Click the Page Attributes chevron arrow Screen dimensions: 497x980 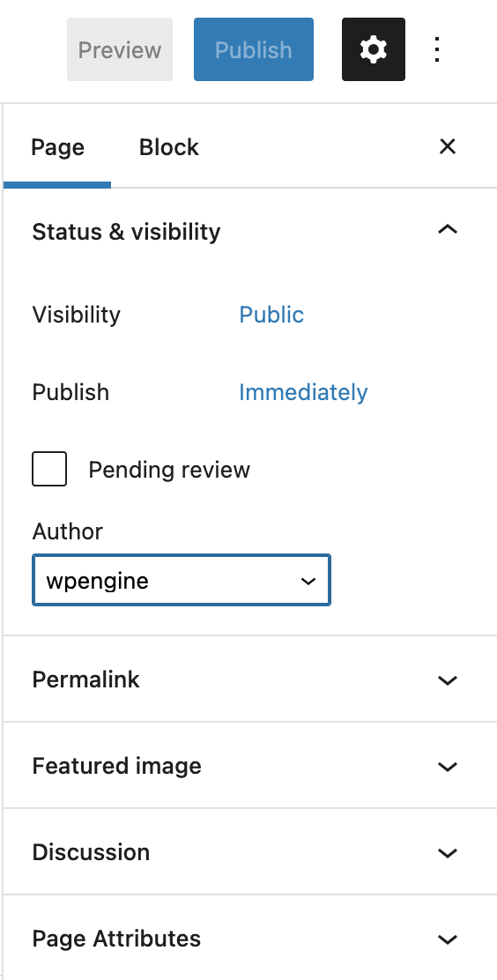[448, 939]
